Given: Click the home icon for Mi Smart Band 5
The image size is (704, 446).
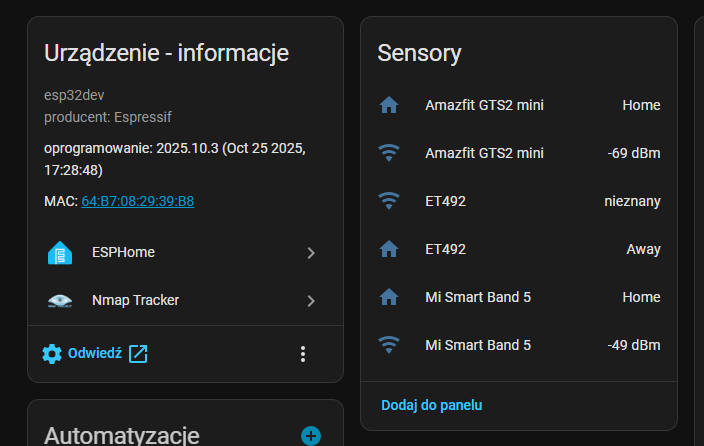Looking at the screenshot, I should [x=389, y=297].
